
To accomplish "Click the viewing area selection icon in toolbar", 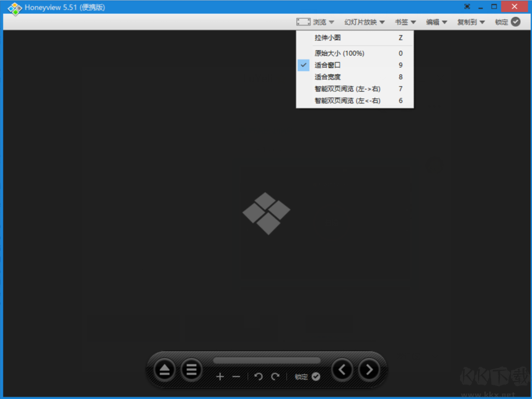I will click(303, 21).
